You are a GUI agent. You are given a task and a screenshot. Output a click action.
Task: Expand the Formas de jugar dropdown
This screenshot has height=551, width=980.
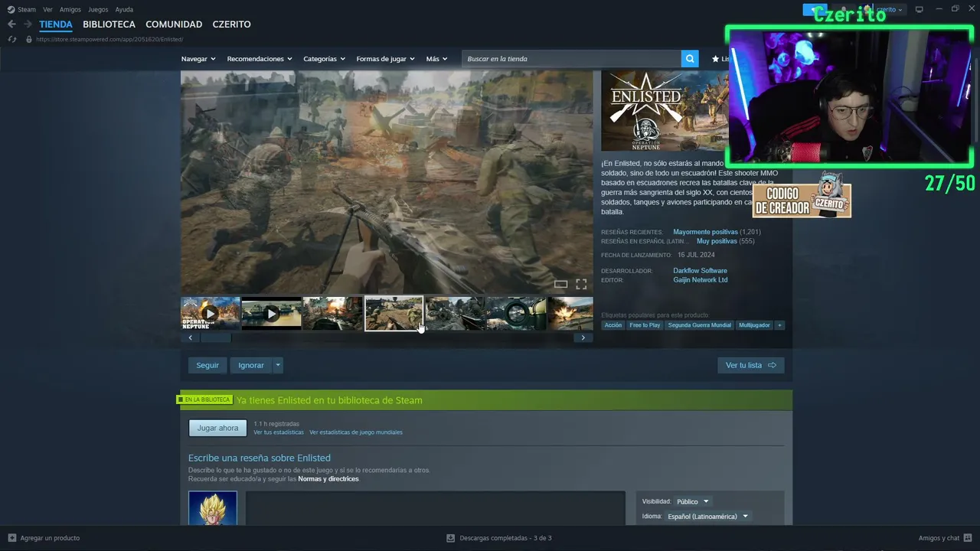[385, 59]
